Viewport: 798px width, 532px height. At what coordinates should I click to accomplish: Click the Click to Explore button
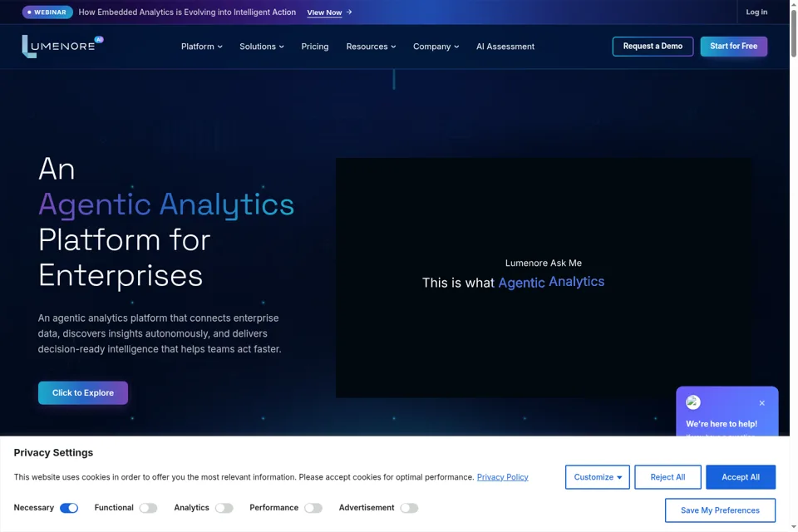(x=83, y=392)
